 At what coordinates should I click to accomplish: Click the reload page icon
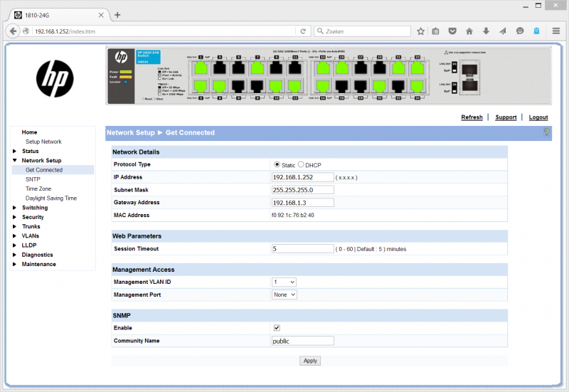pos(303,31)
